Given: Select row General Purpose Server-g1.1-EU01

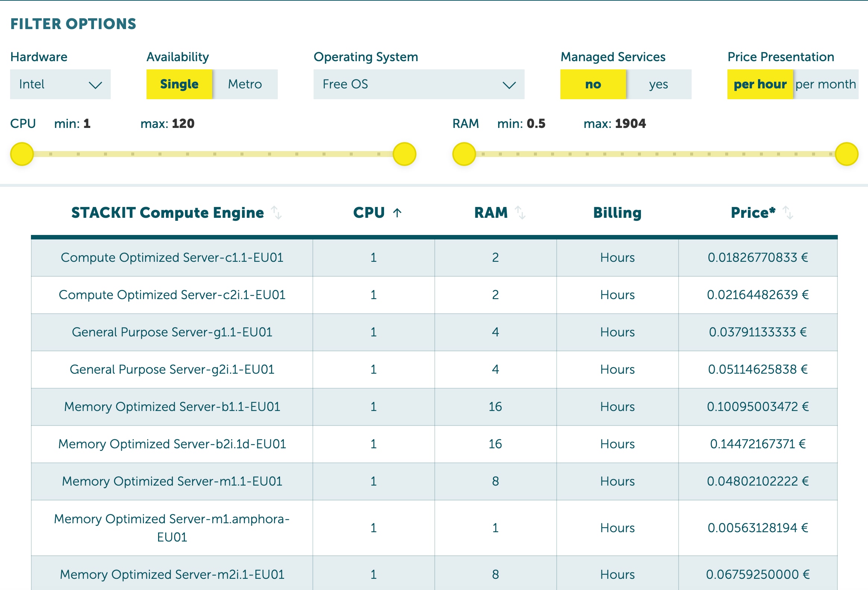Looking at the screenshot, I should [434, 333].
